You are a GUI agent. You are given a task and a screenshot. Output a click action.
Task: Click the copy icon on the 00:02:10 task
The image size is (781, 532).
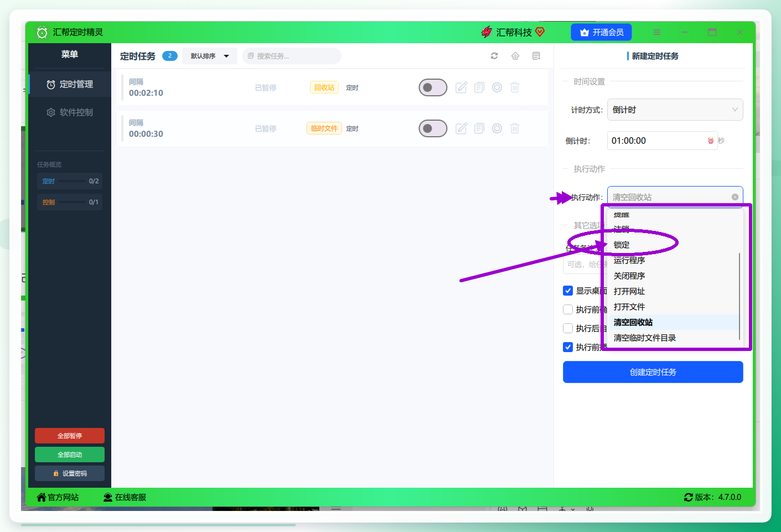479,87
